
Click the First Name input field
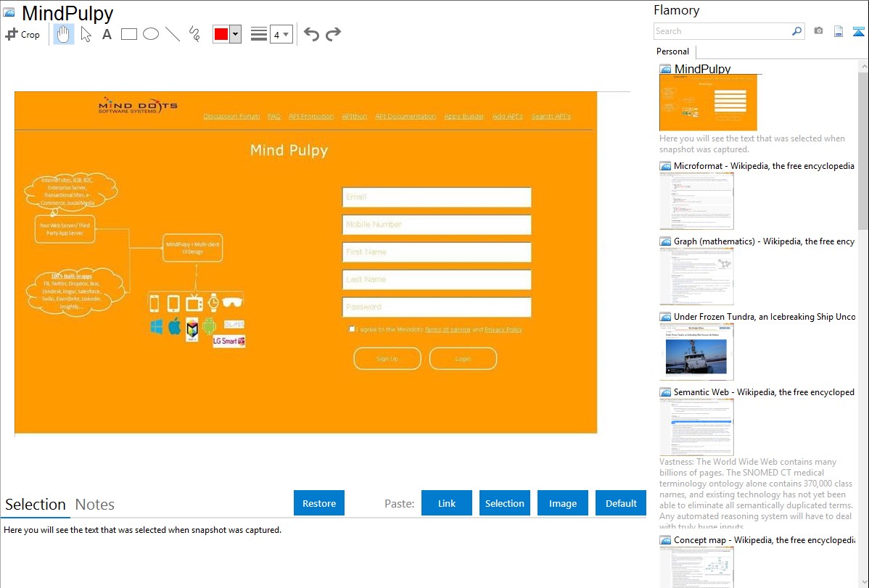[437, 252]
